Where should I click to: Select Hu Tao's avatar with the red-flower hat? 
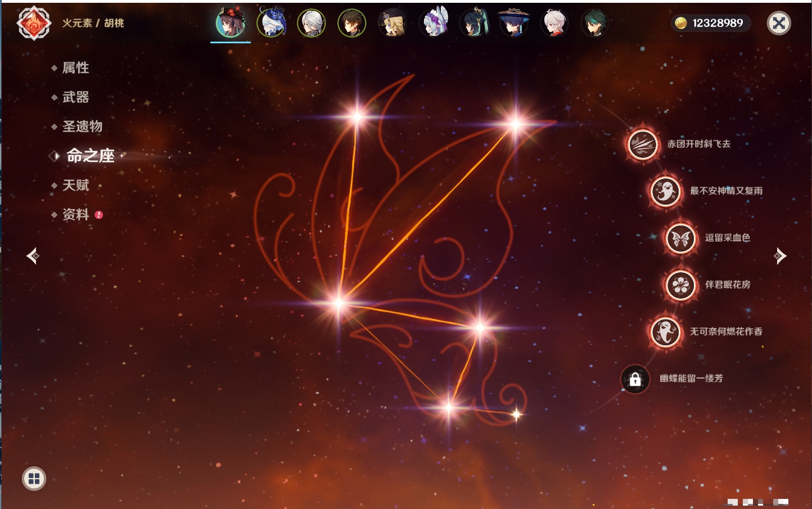point(231,23)
